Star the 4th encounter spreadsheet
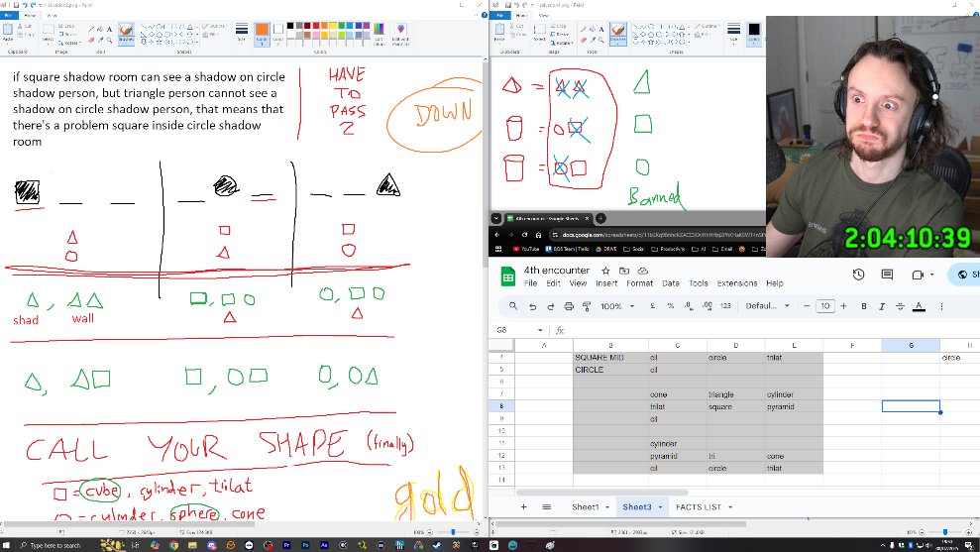This screenshot has height=552, width=980. 605,271
